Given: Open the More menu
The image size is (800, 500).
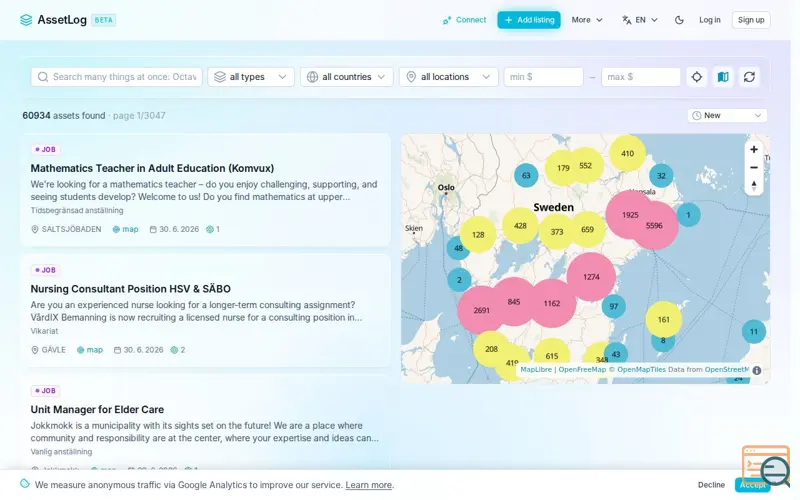Looking at the screenshot, I should pyautogui.click(x=587, y=20).
